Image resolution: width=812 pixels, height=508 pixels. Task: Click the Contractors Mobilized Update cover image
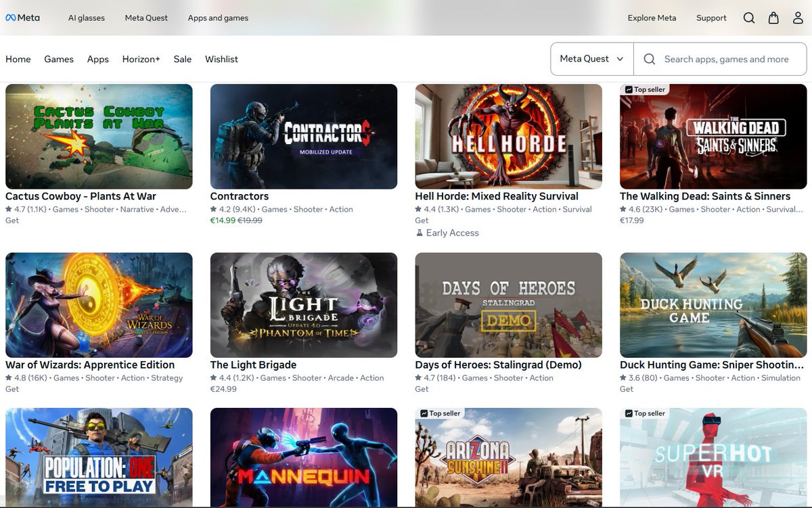(304, 137)
